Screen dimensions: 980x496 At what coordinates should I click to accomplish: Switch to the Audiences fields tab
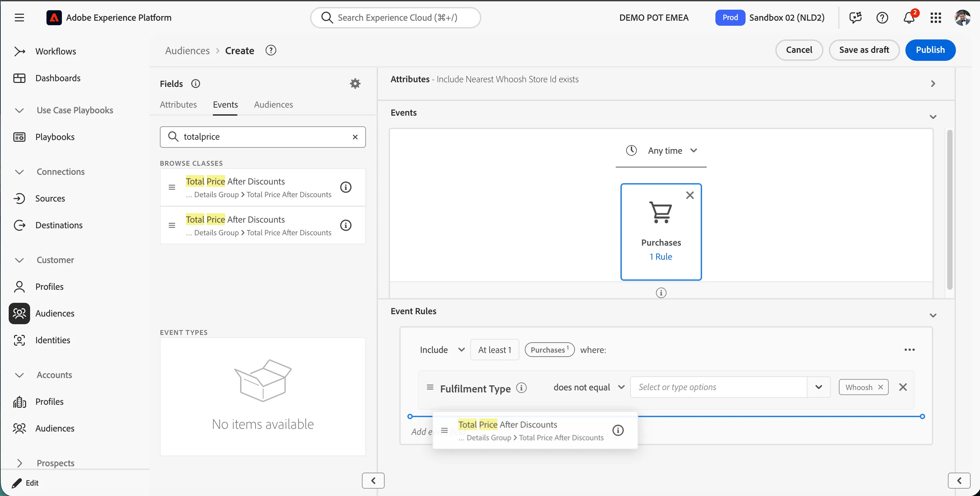pos(273,105)
